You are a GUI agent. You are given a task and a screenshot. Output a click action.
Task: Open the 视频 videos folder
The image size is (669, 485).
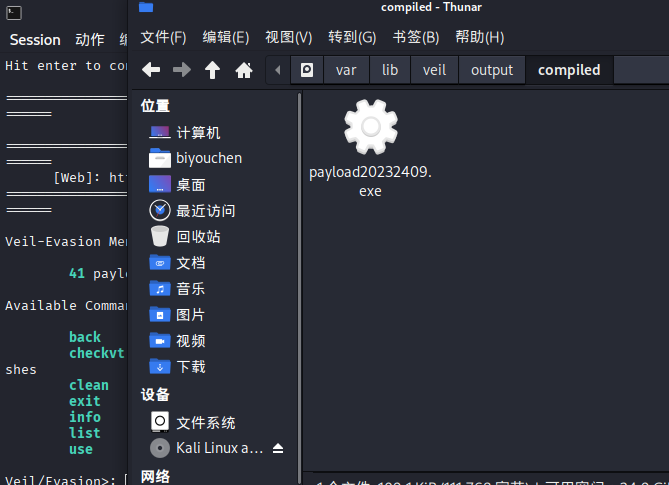(191, 341)
